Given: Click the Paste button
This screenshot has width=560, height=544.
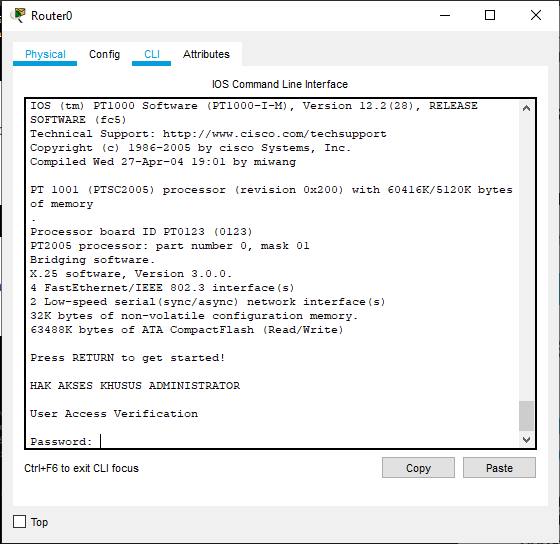Looking at the screenshot, I should coord(499,468).
